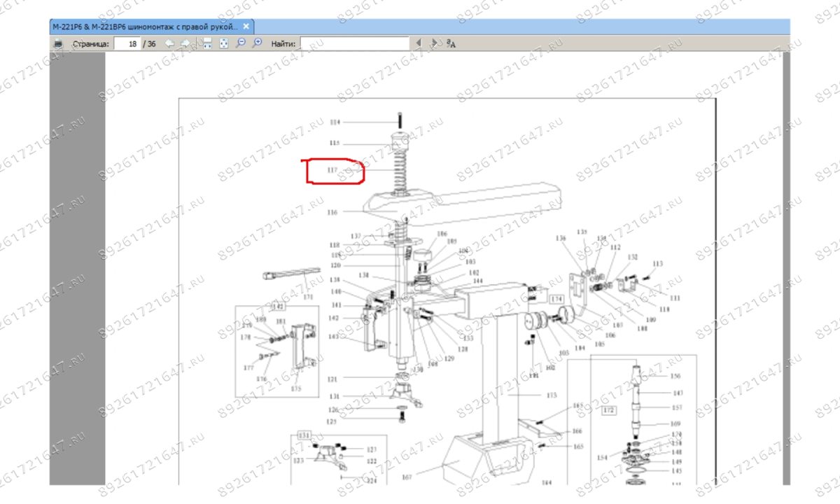Click the boxed label 142 in diagram
Image resolution: width=840 pixels, height=504 pixels.
[278, 307]
